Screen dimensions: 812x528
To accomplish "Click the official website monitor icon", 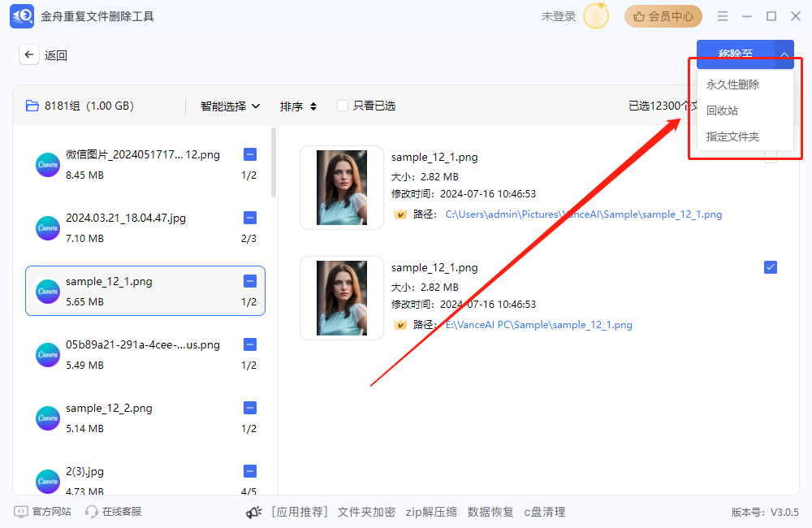I will tap(21, 512).
